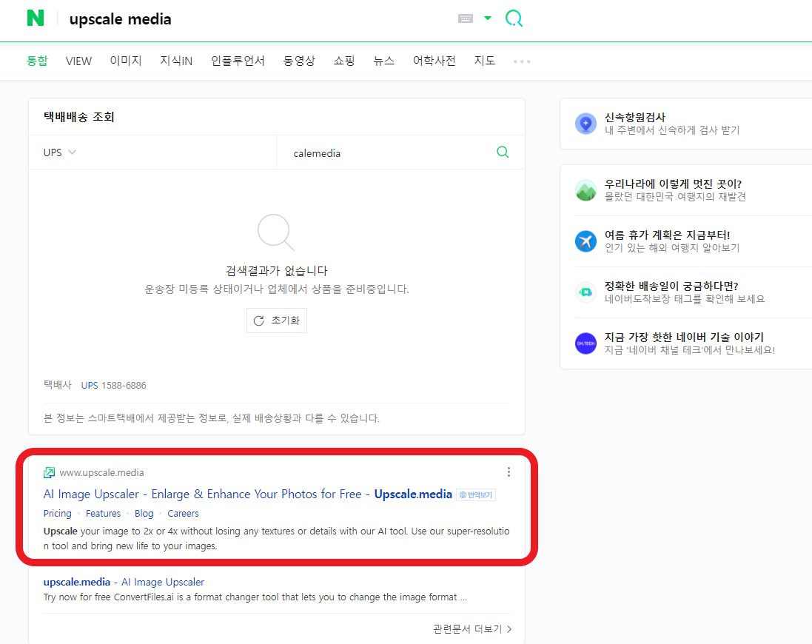The height and width of the screenshot is (644, 812).
Task: Click 관련문서 더보기 to see more
Action: click(x=472, y=629)
